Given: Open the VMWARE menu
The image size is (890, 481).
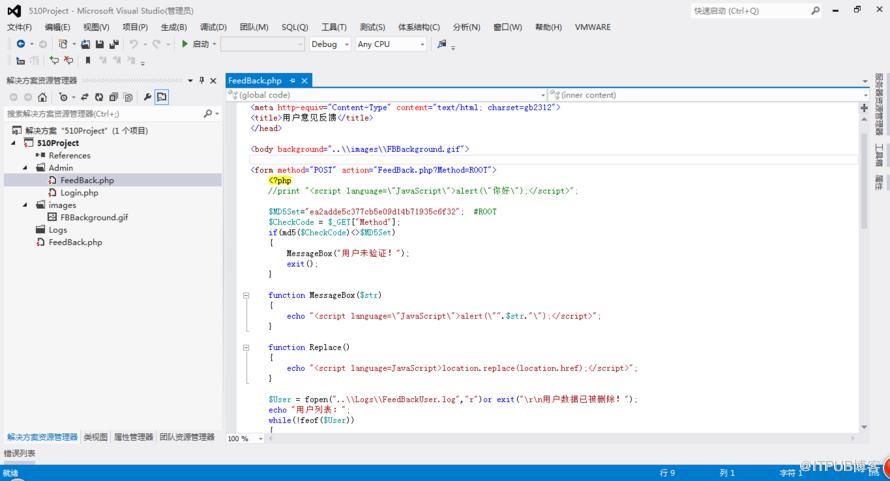Looking at the screenshot, I should coord(593,27).
